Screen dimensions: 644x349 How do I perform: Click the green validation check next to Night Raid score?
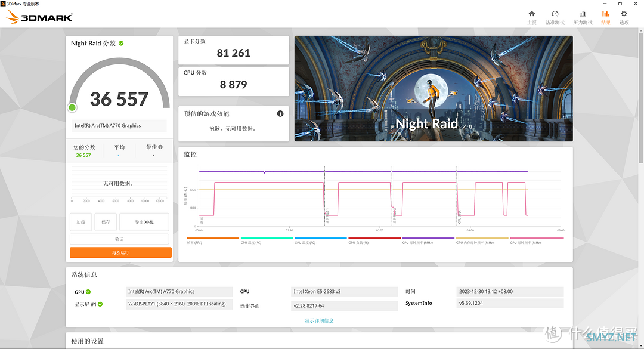point(121,43)
